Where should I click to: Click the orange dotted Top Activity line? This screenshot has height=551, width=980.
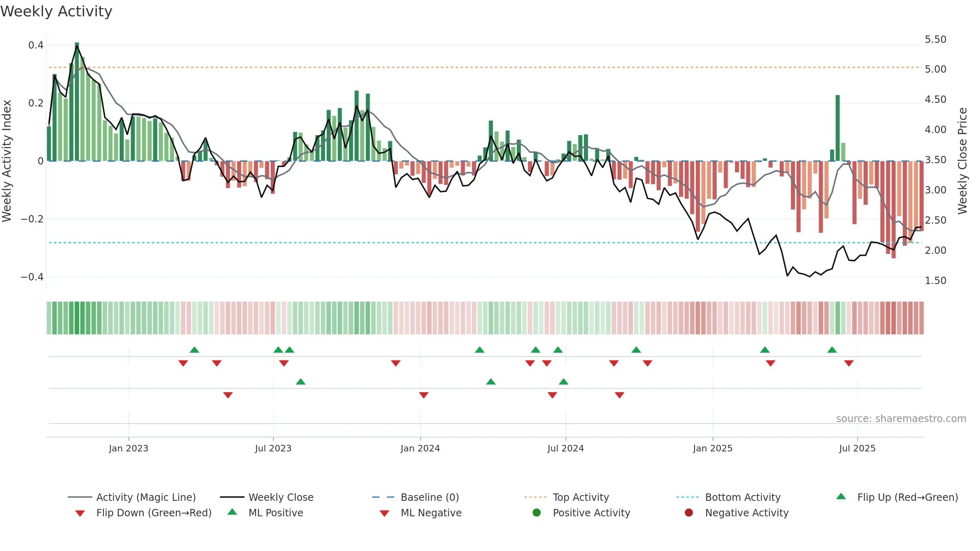485,67
